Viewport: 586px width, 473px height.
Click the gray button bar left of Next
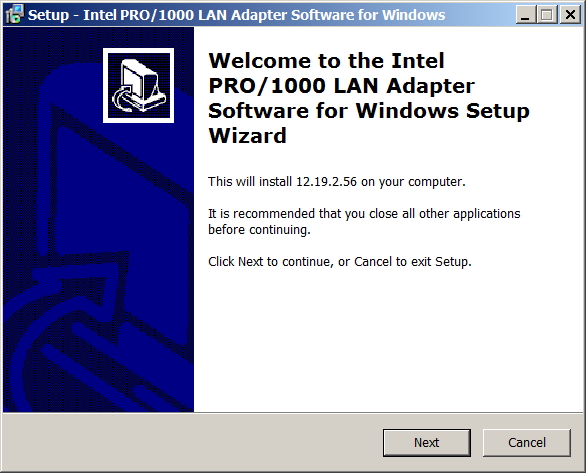(x=192, y=442)
